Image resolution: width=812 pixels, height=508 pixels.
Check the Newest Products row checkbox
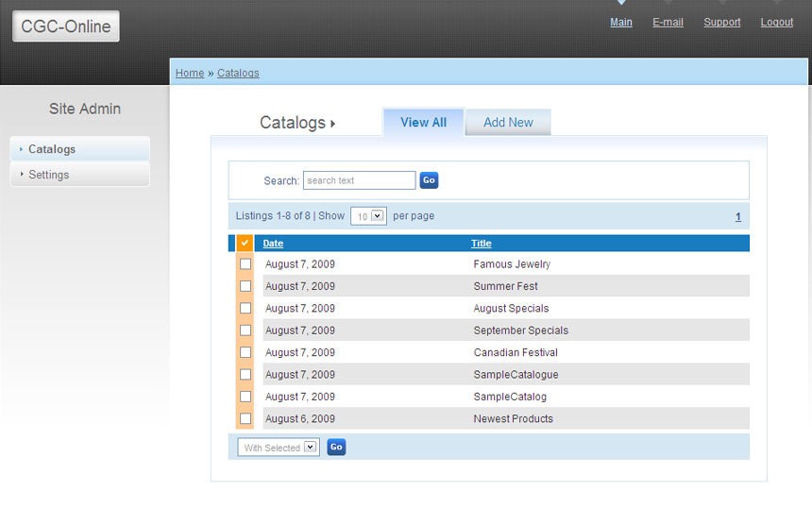pos(245,418)
